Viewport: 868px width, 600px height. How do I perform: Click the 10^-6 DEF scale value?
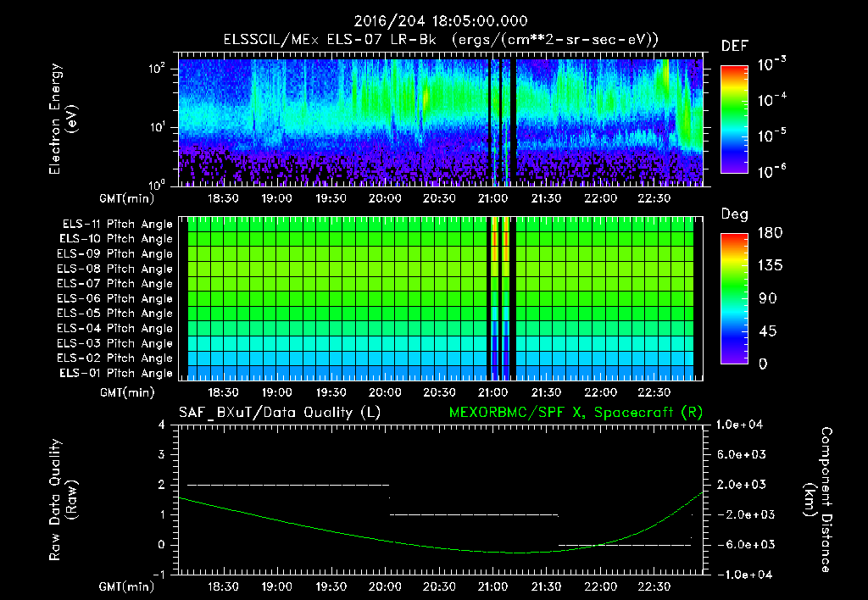click(x=771, y=171)
